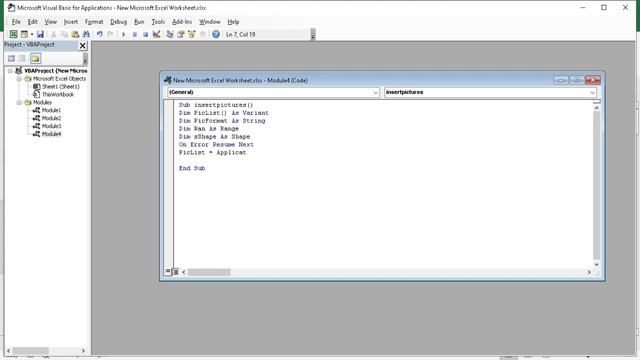Open the Add-Ins menu
Image resolution: width=640 pixels, height=360 pixels.
182,22
